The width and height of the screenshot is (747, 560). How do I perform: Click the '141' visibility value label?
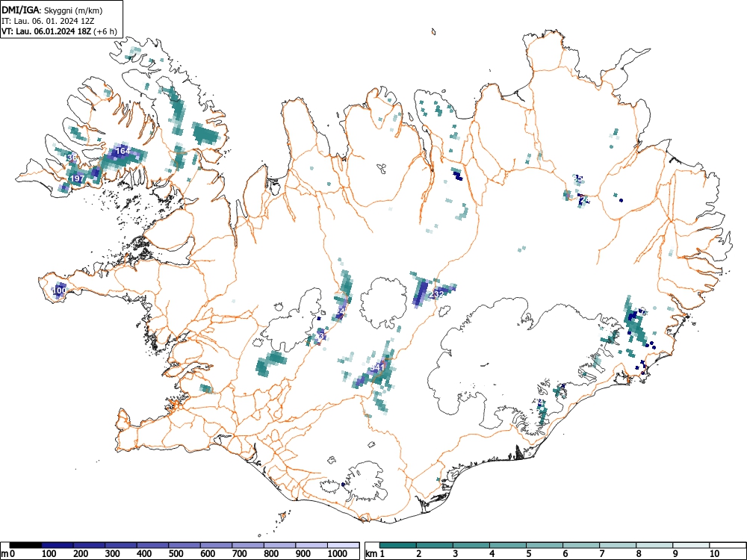click(x=377, y=367)
